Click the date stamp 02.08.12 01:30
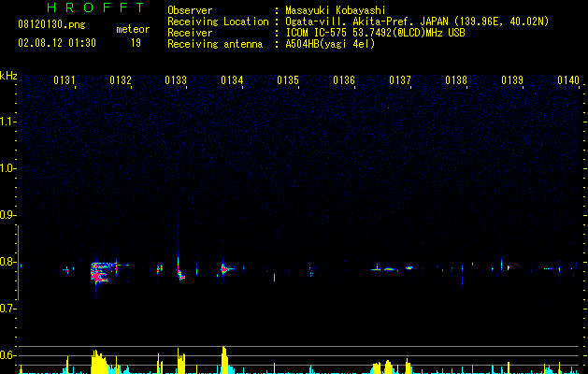The image size is (588, 374). (x=57, y=43)
